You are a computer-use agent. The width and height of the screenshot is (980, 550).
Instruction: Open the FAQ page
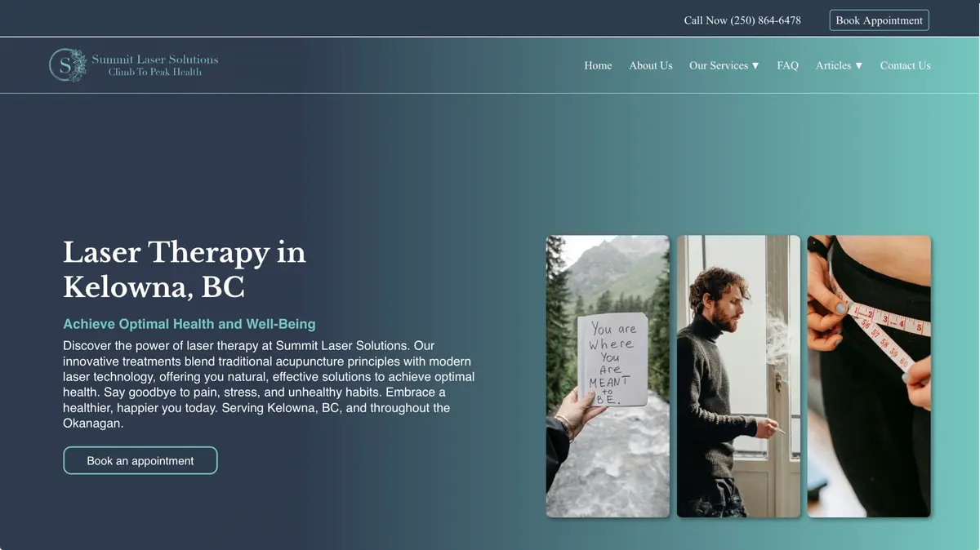point(787,65)
